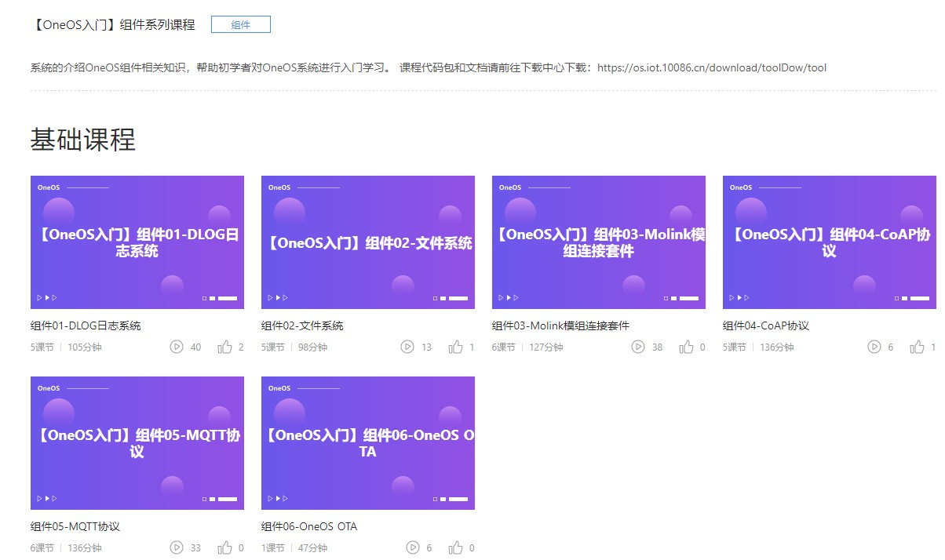Click the 136分钟 duration under 组件05-MQTT协议
The image size is (945, 560).
(85, 547)
